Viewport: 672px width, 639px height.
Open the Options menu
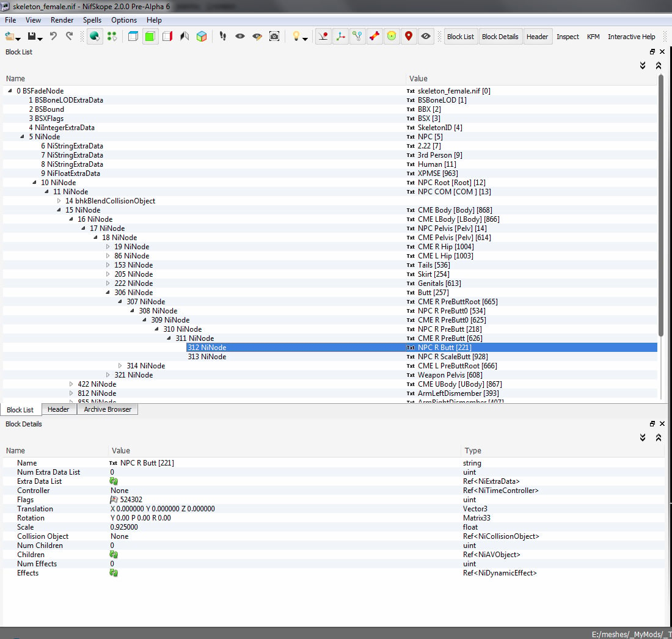point(124,20)
